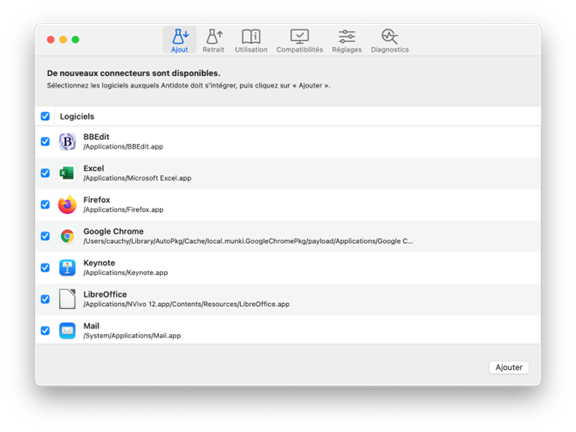Show the Compatibilités tab
The height and width of the screenshot is (432, 576).
[x=299, y=40]
